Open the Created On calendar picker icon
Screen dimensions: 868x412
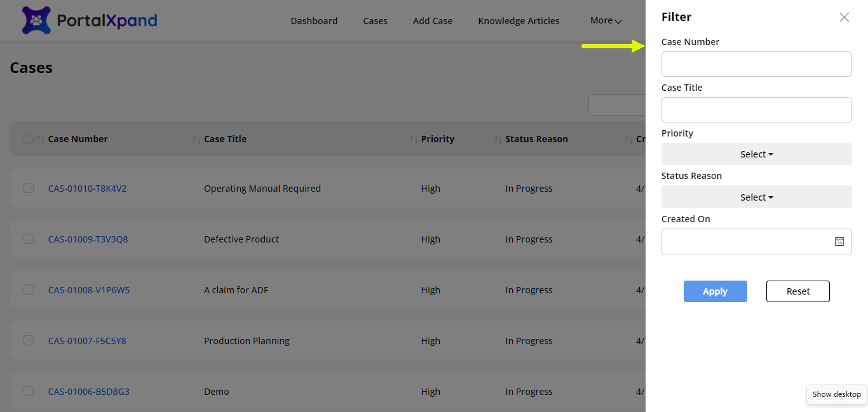pyautogui.click(x=839, y=241)
